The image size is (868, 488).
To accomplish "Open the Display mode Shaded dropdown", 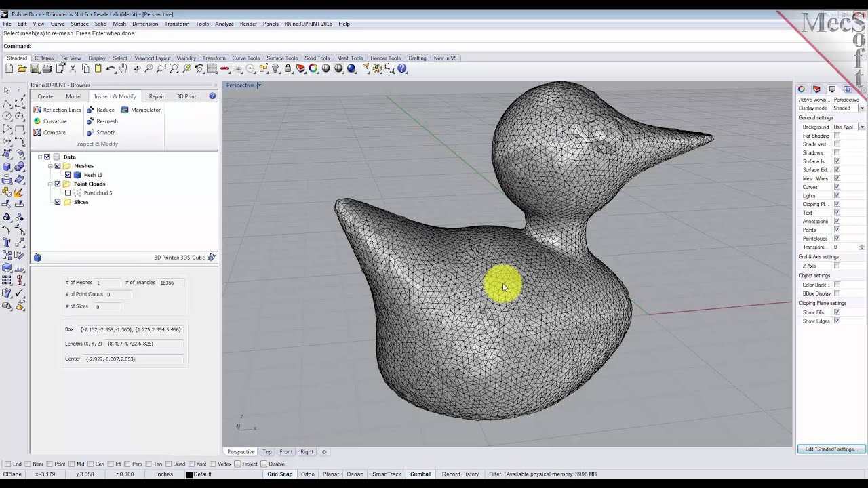I will [x=862, y=108].
